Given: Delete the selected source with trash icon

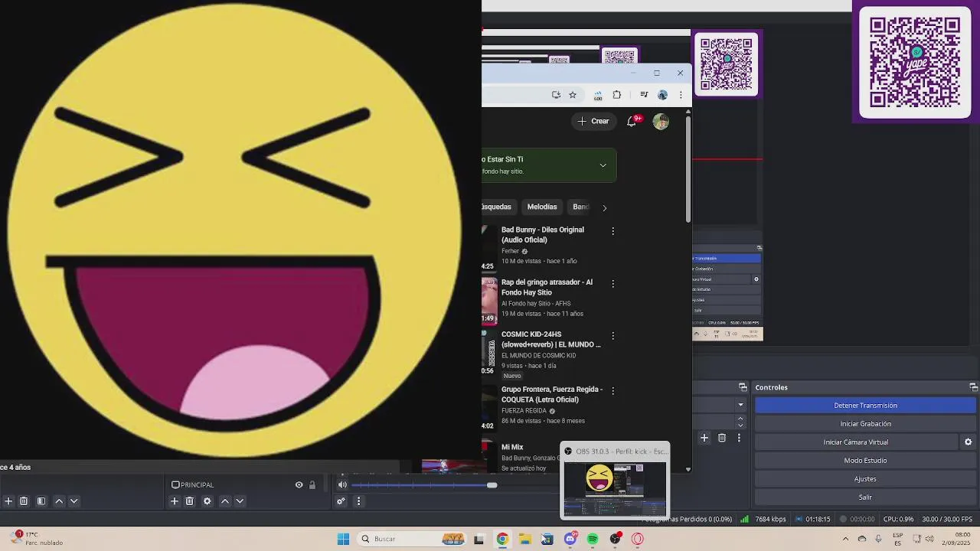Looking at the screenshot, I should coord(190,501).
